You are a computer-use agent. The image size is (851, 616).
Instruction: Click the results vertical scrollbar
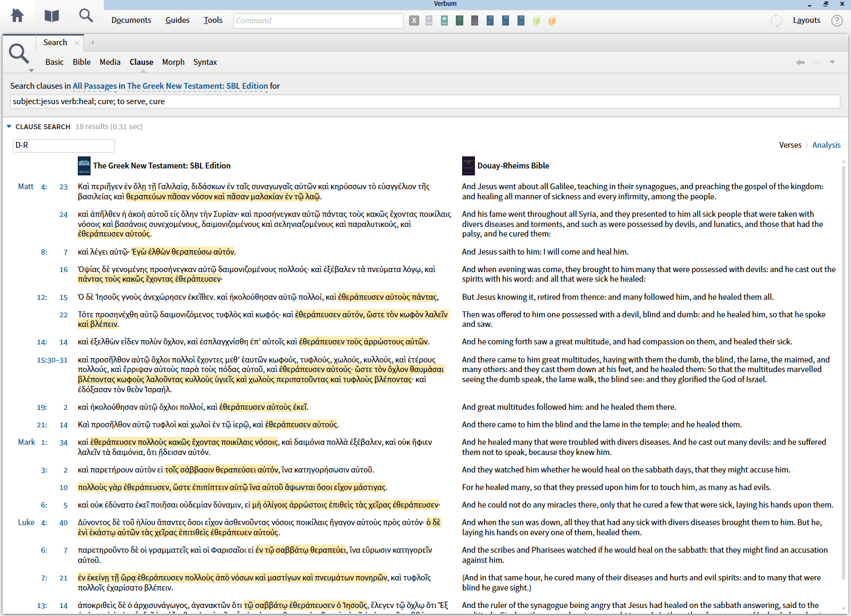(x=844, y=372)
